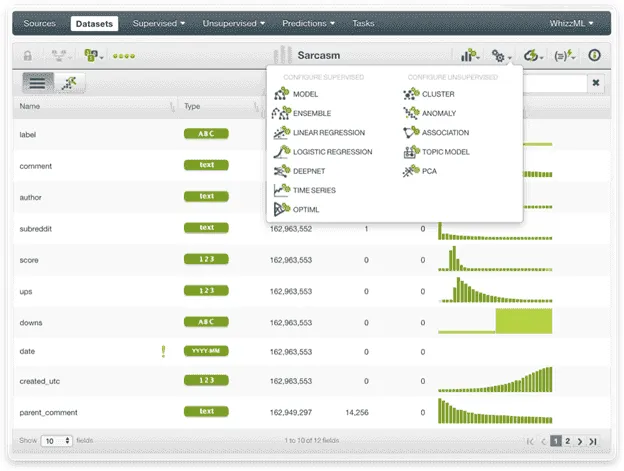Open the Sources tab
The image size is (624, 471).
(x=39, y=23)
